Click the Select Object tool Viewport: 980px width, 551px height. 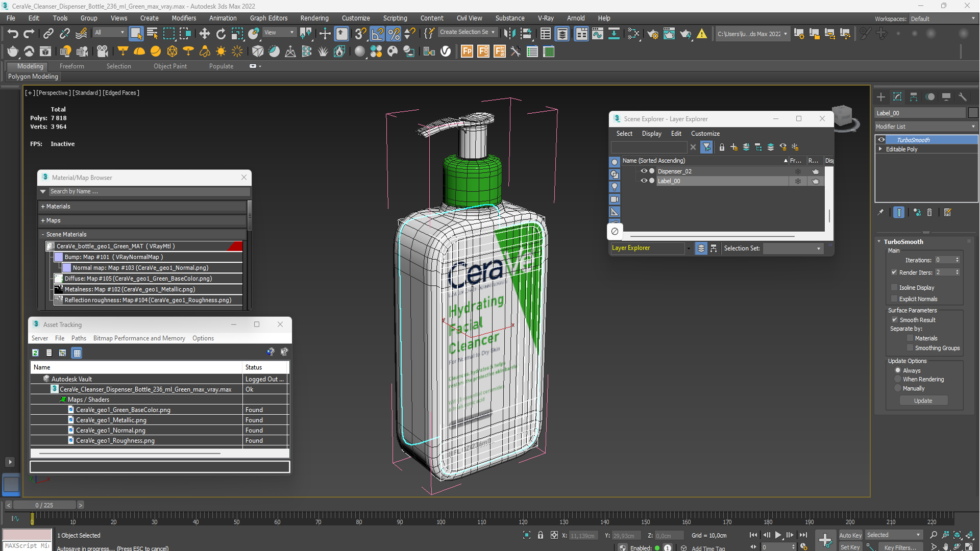[136, 34]
